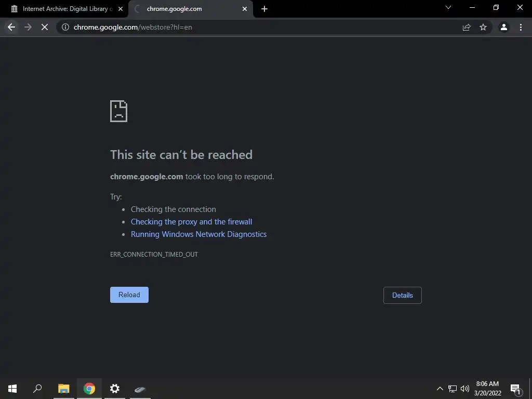Reload the page with the Reload button

(x=129, y=295)
